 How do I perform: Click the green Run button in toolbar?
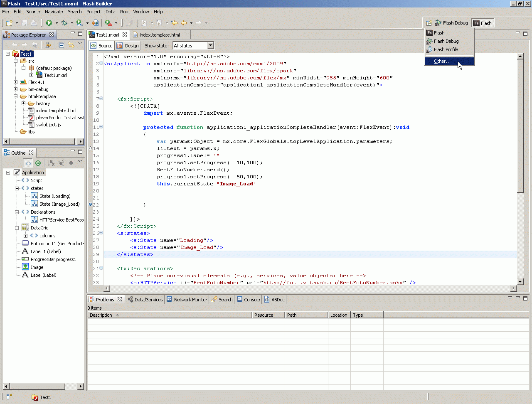[x=49, y=23]
